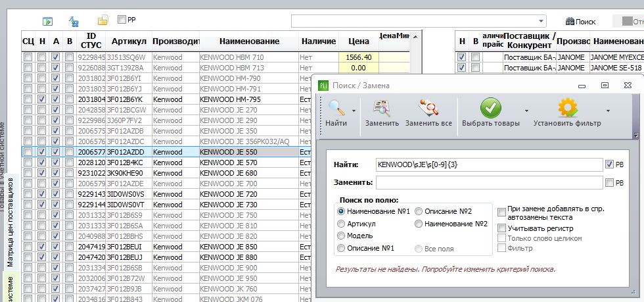Click the PLi icon in the dialog title
644x302 pixels.
click(323, 85)
